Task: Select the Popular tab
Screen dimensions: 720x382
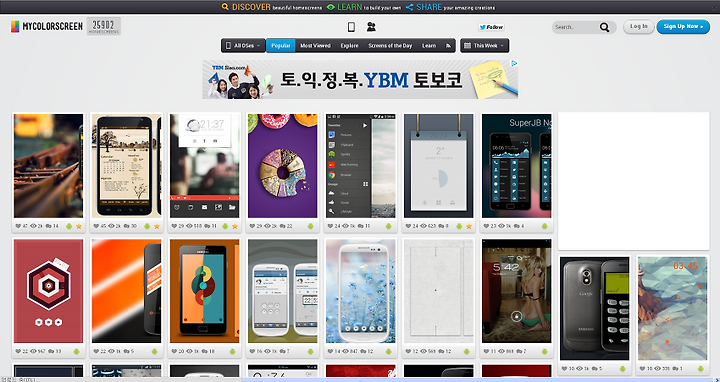Action: (281, 46)
